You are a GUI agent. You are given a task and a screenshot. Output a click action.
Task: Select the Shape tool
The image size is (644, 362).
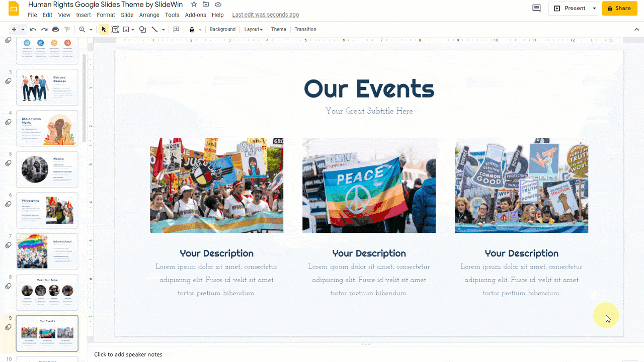click(x=143, y=30)
